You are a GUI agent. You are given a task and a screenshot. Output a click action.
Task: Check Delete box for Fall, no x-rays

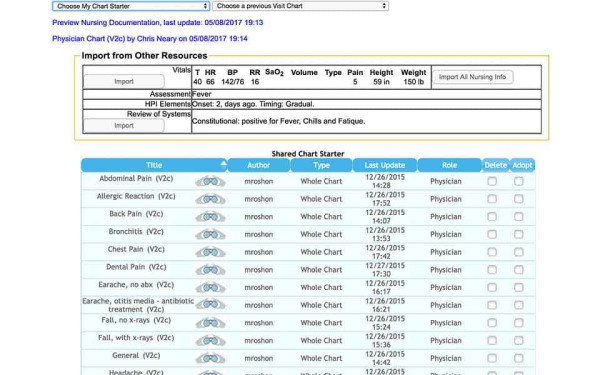(492, 323)
